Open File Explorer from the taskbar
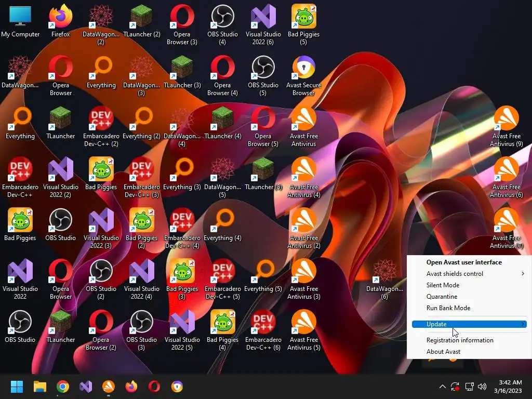 point(39,387)
